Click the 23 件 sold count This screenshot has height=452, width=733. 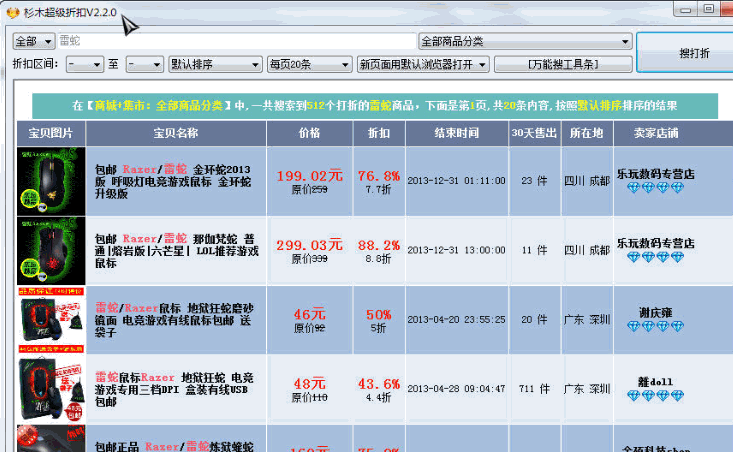pos(534,181)
